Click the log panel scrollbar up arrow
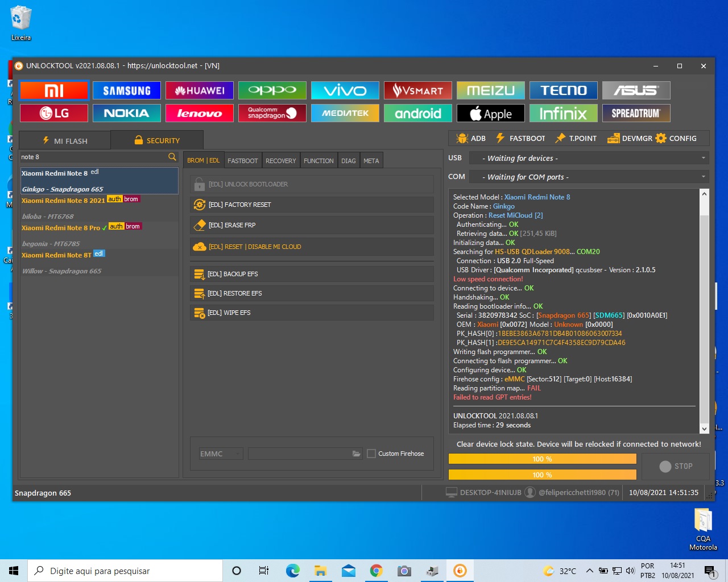This screenshot has height=582, width=728. click(705, 194)
